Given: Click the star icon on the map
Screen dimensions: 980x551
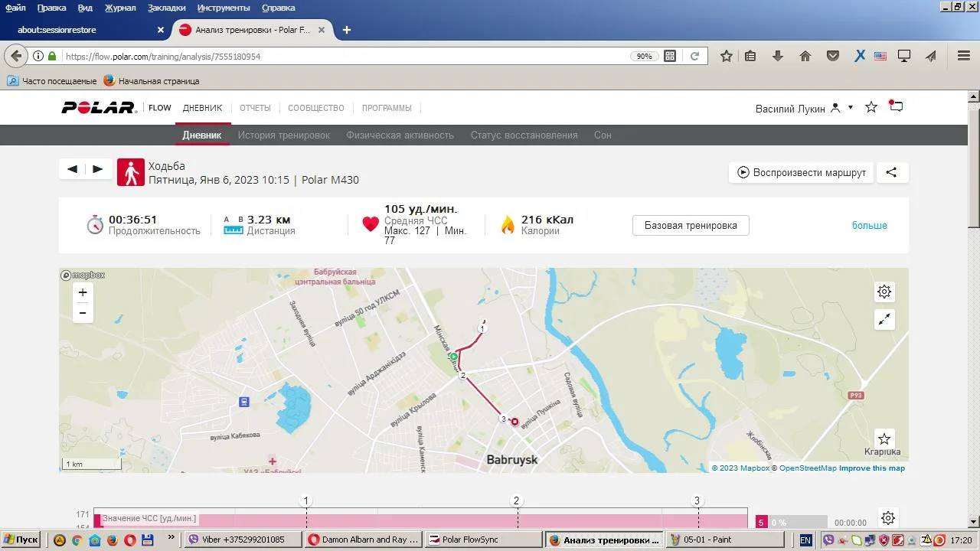Looking at the screenshot, I should (x=884, y=439).
